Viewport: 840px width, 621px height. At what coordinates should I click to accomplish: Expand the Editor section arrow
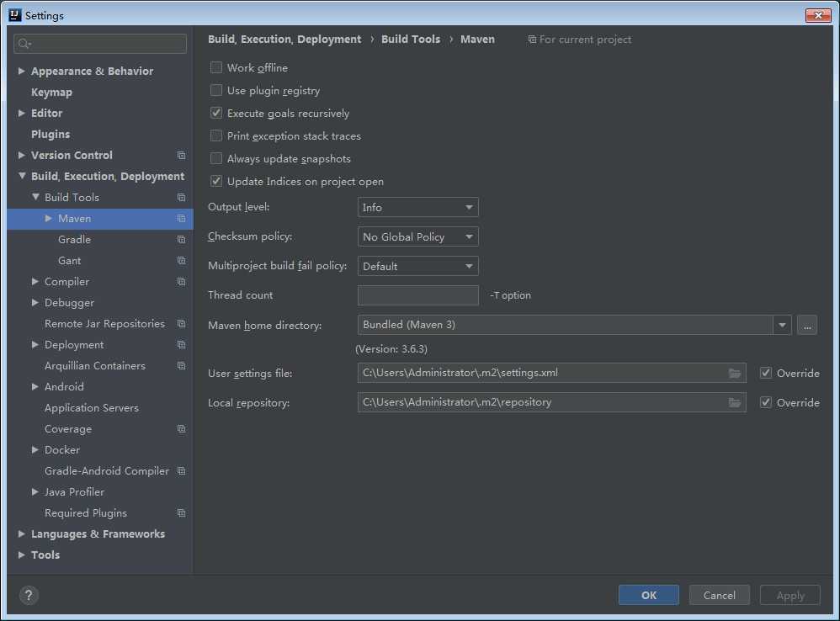pyautogui.click(x=21, y=113)
